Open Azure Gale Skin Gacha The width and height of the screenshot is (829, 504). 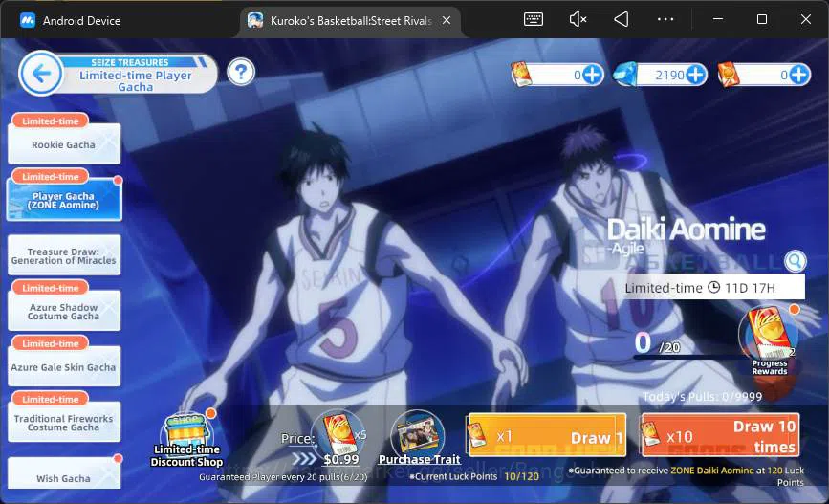pyautogui.click(x=64, y=366)
